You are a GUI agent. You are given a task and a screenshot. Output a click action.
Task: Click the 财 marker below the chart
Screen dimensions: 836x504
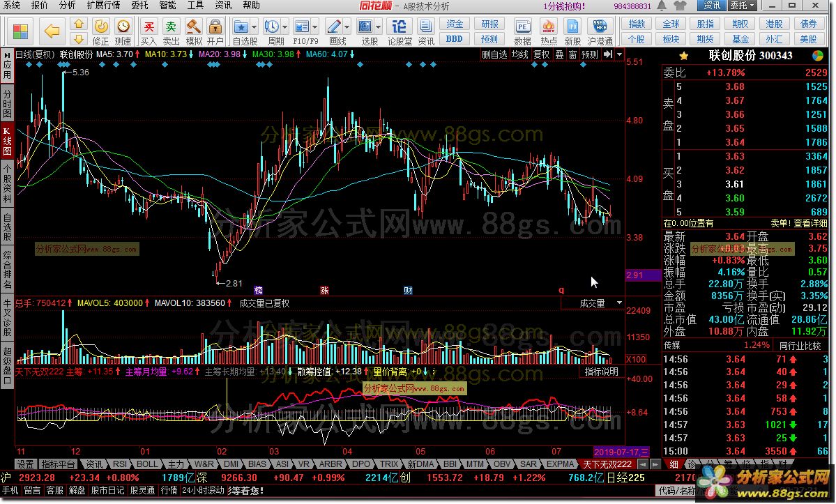(408, 291)
